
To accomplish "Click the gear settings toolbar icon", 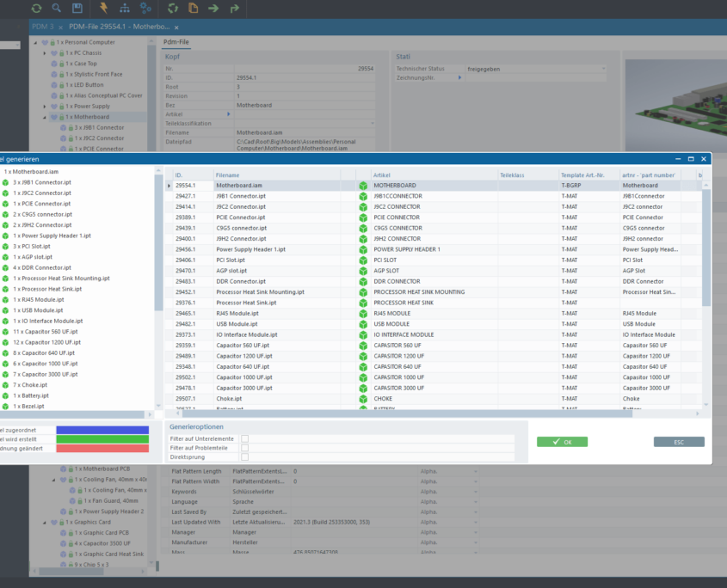I will coord(146,8).
